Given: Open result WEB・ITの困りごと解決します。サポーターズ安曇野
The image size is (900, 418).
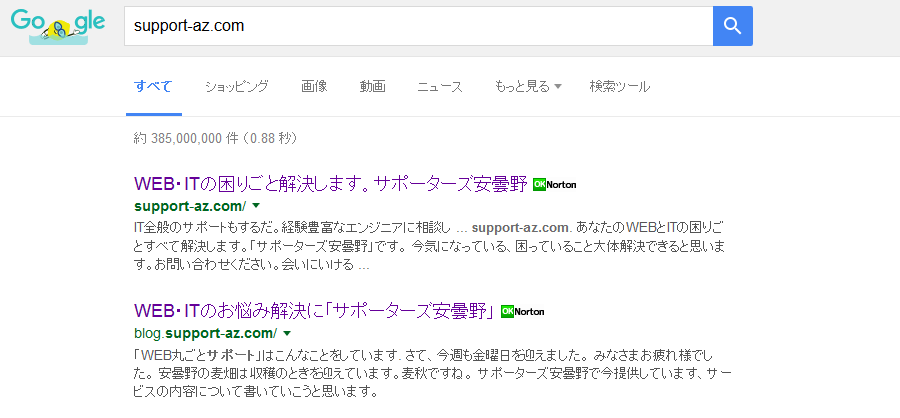Looking at the screenshot, I should pos(331,184).
